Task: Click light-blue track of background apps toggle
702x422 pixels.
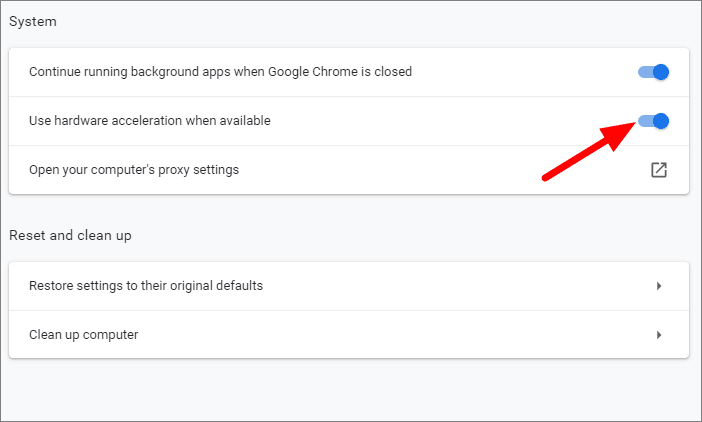Action: coord(645,72)
